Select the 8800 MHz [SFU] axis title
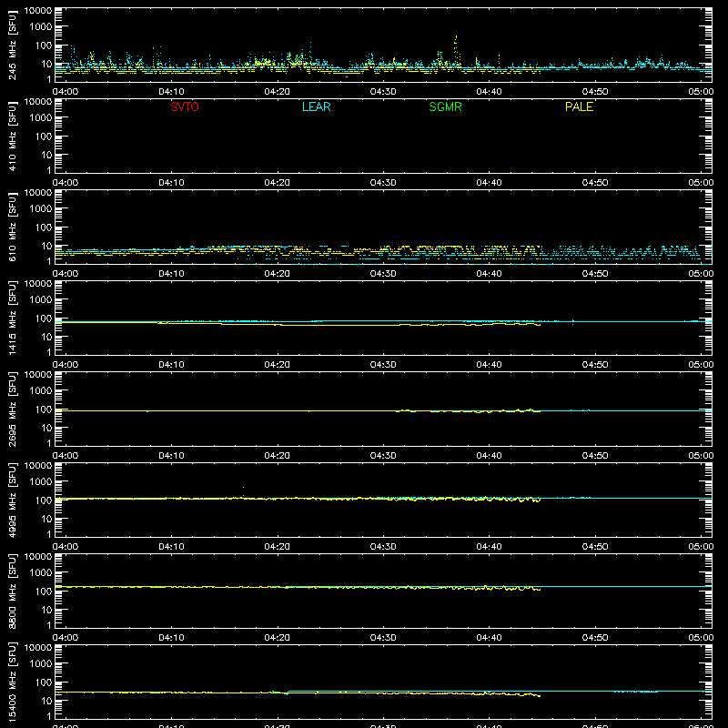728x728 pixels. point(12,591)
